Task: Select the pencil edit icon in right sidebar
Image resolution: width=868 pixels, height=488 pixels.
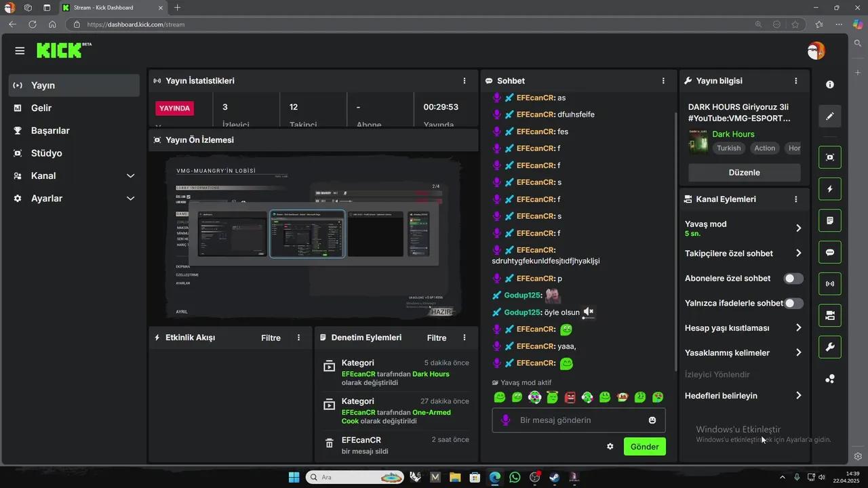Action: coord(830,117)
